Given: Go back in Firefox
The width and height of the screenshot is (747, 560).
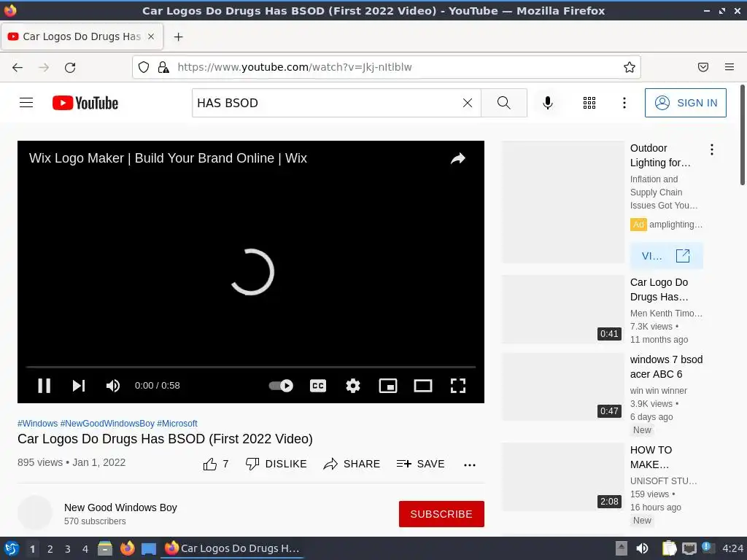Looking at the screenshot, I should click(18, 67).
